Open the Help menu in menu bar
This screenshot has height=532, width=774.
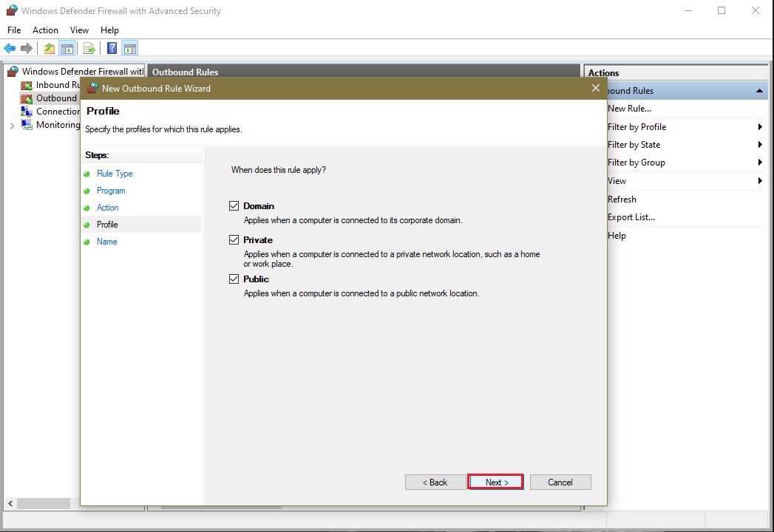pos(109,30)
